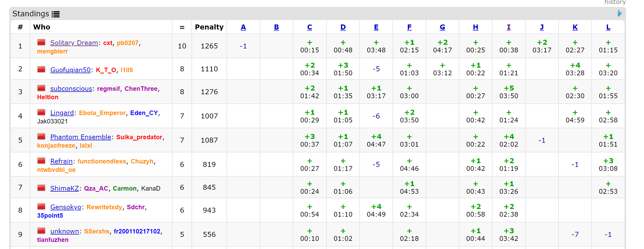Screen dimensions: 644x249
Task: View the profile of user K_T_O
Action: coord(106,70)
